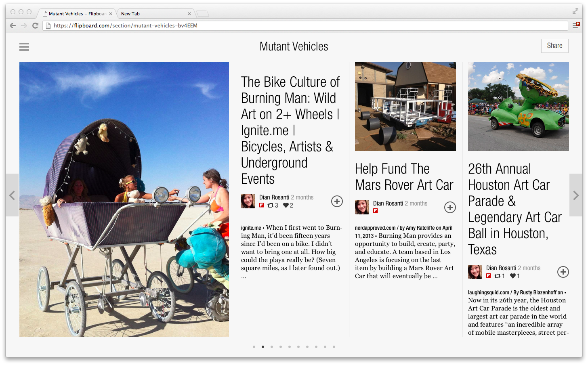Select the ninth pagination dot
The image size is (588, 365).
[325, 347]
